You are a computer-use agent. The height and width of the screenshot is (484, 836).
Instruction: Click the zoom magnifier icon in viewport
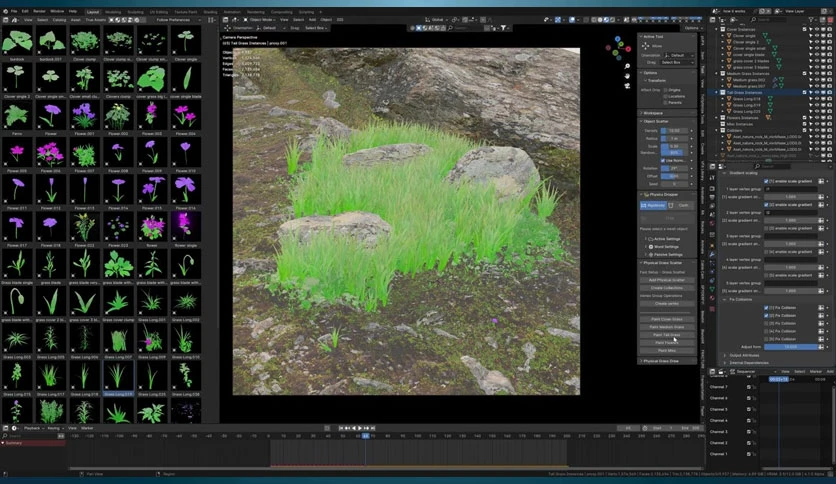(x=627, y=67)
